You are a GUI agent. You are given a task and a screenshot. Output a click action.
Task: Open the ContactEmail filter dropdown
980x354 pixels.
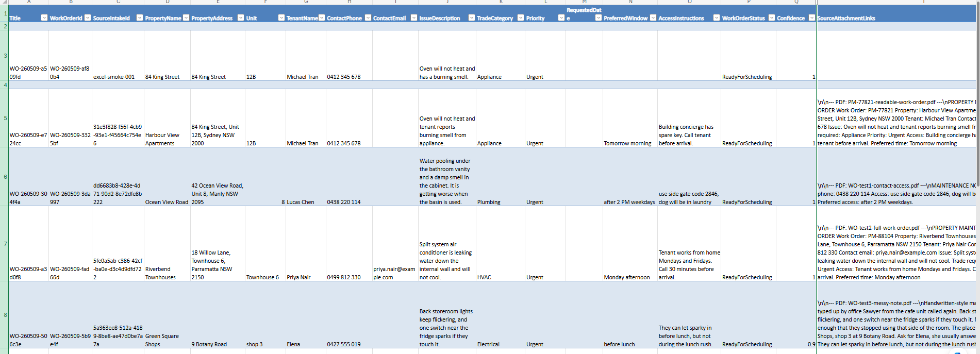coord(413,18)
